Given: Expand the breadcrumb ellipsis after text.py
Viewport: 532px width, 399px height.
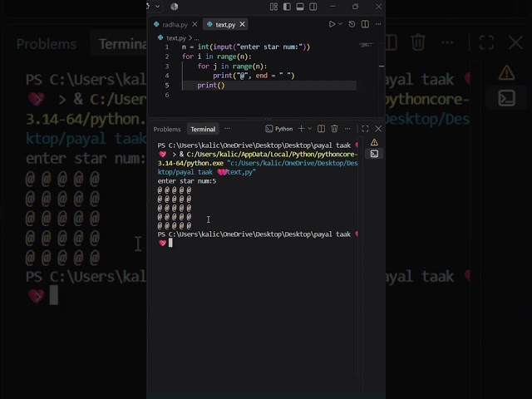Looking at the screenshot, I should click(x=196, y=38).
